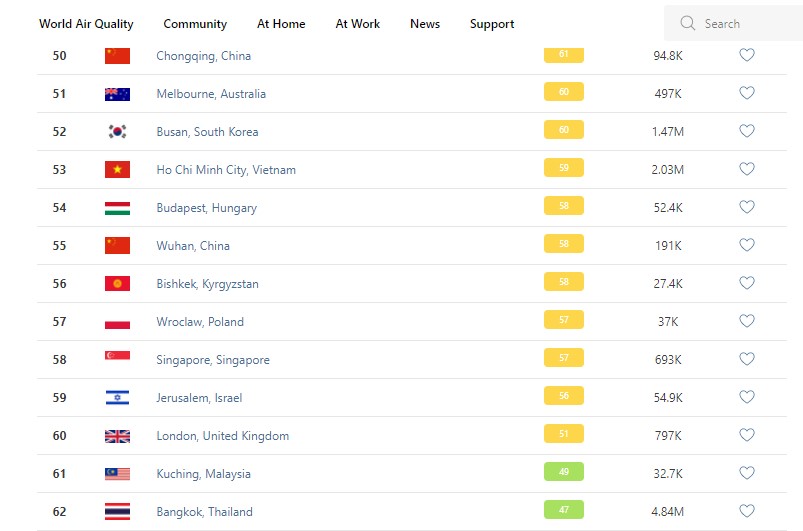The height and width of the screenshot is (531, 803).
Task: Click the South Korea flag icon
Action: pyautogui.click(x=117, y=132)
